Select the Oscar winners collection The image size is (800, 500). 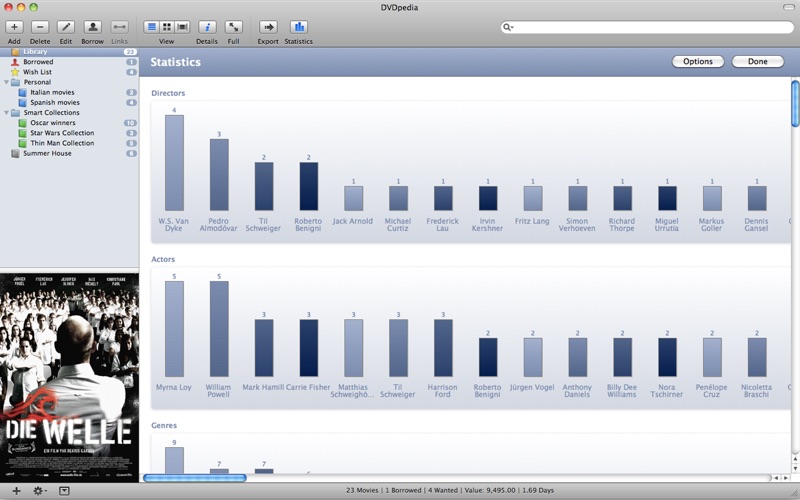pos(52,123)
